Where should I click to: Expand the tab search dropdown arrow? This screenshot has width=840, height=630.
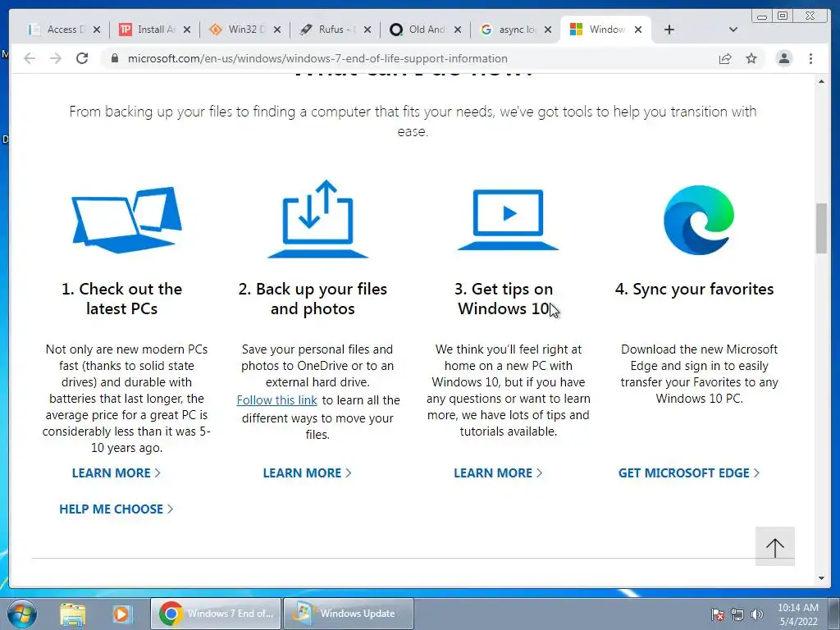(733, 30)
